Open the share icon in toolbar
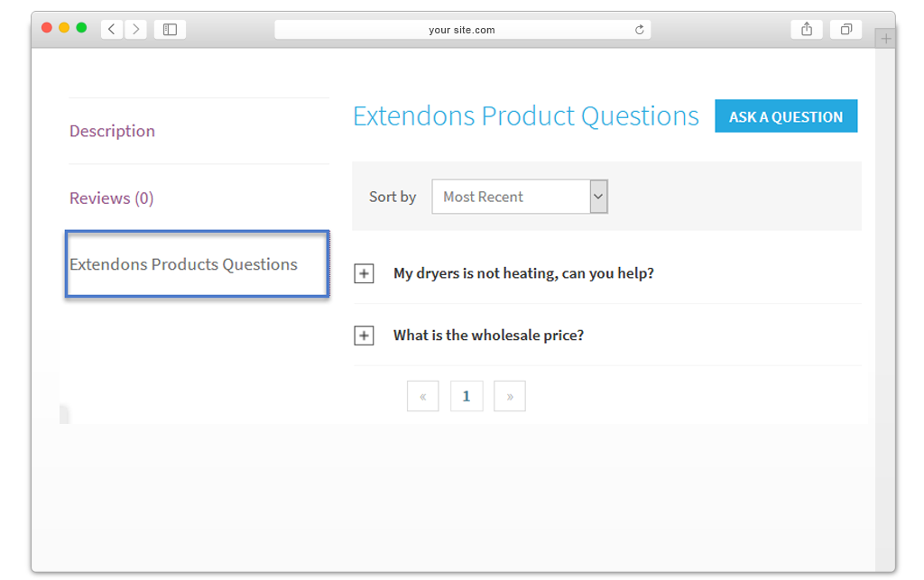This screenshot has height=580, width=924. click(x=807, y=29)
